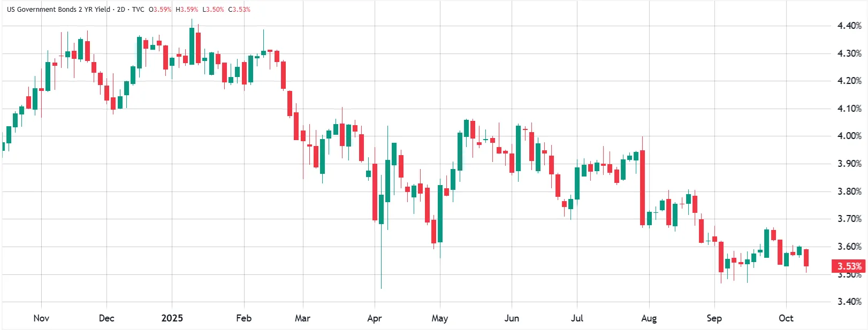Click the Aug label on time axis
This screenshot has width=868, height=330.
coord(649,318)
